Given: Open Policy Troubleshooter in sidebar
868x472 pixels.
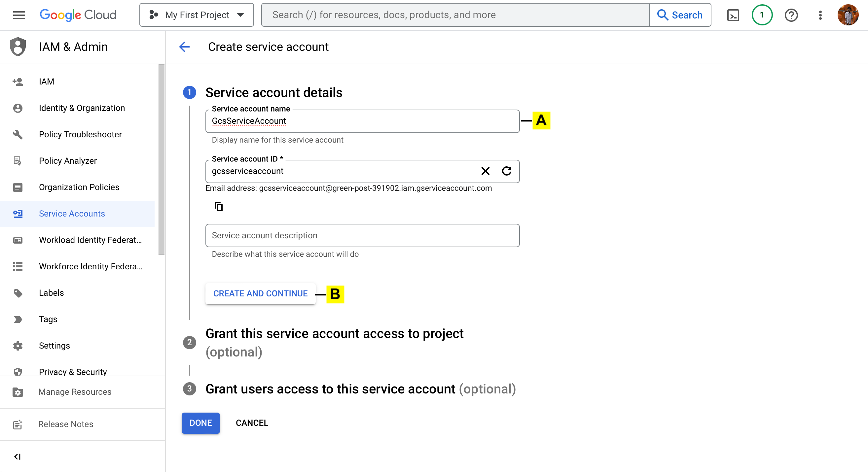Looking at the screenshot, I should [80, 134].
